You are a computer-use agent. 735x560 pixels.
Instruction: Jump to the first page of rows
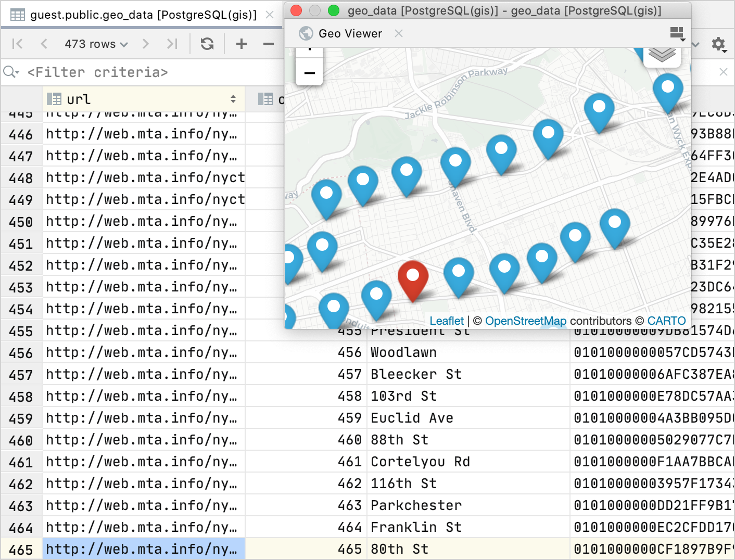17,44
